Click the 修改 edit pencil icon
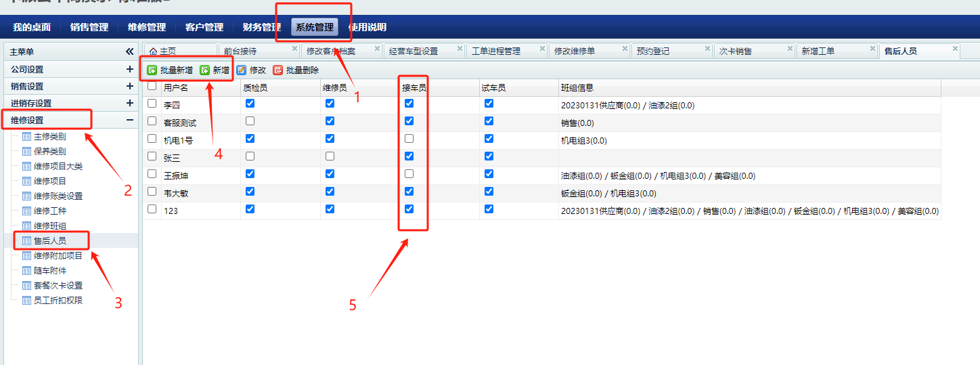The image size is (980, 365). point(241,70)
